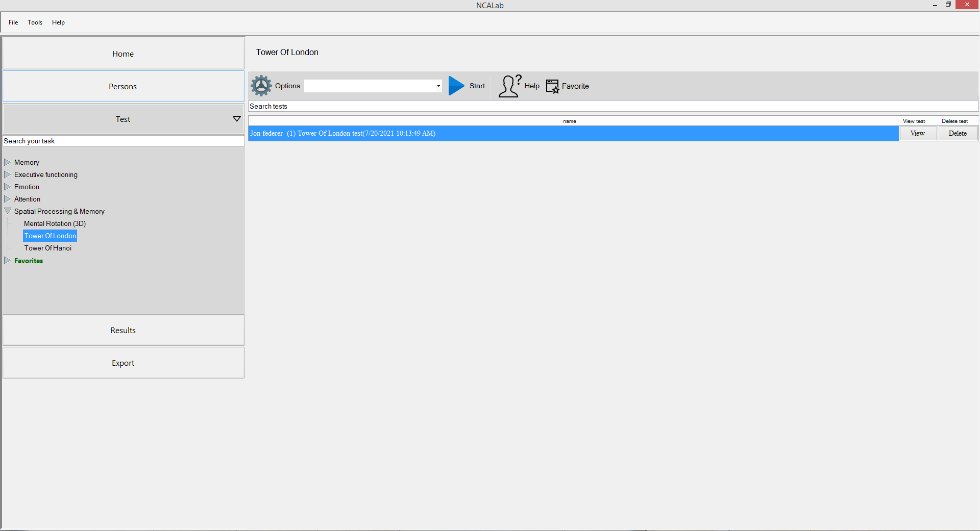Collapse Spatial Processing & Memory category

tap(8, 211)
